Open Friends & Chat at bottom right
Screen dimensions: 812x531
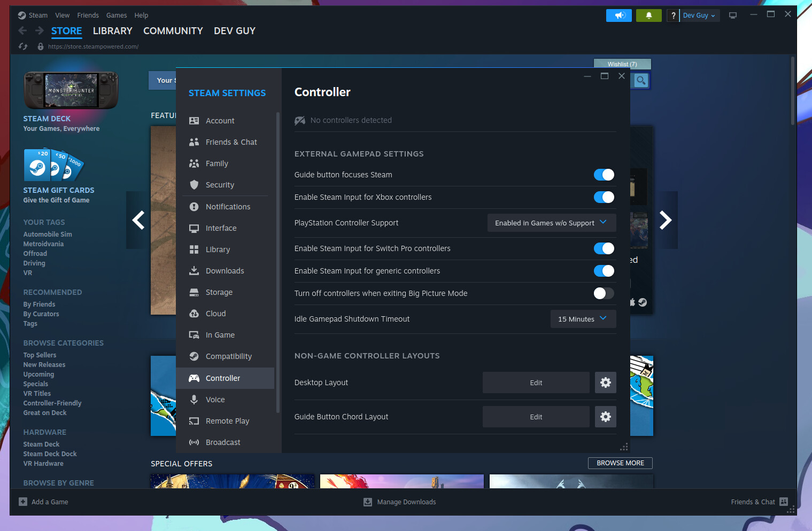(x=760, y=502)
